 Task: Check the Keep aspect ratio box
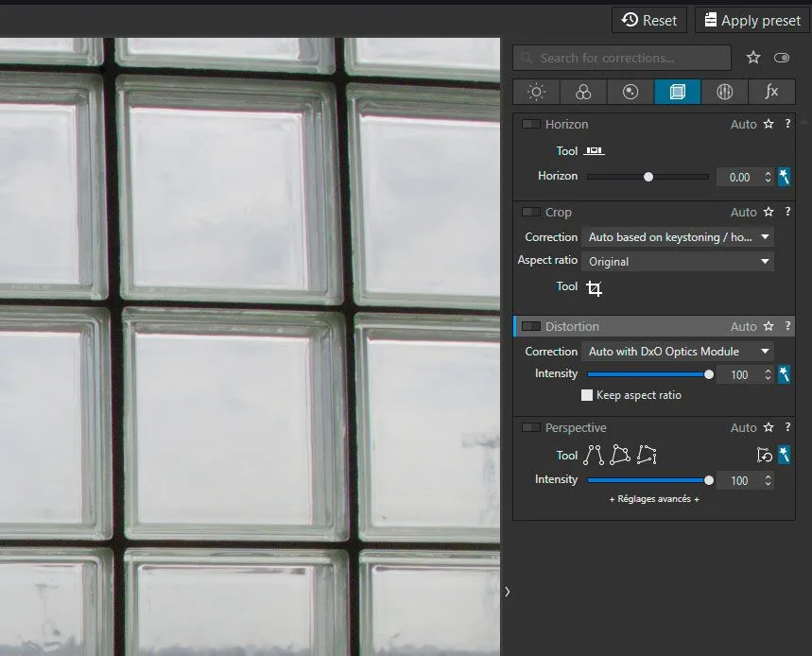[x=587, y=395]
